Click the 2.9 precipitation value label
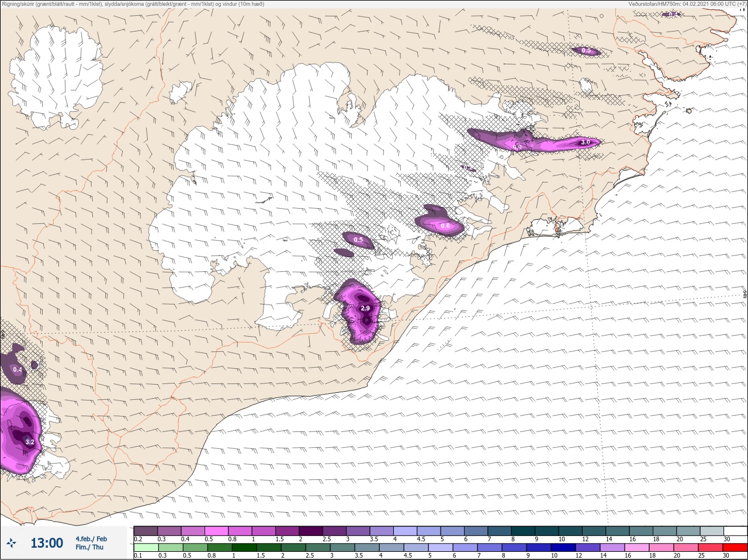Viewport: 748px width, 560px height. (365, 308)
